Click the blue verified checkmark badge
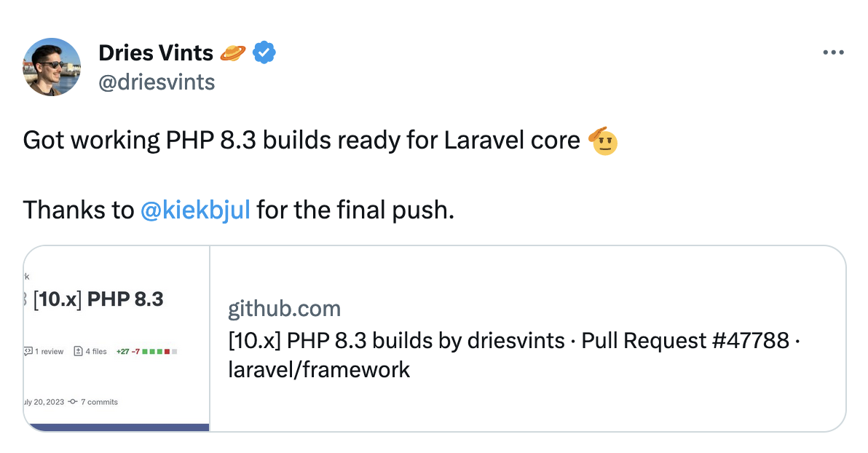 click(x=264, y=52)
